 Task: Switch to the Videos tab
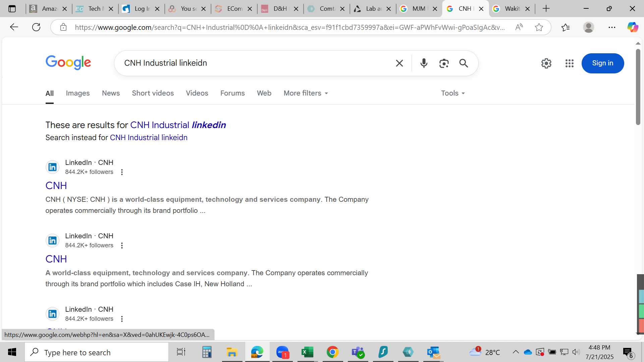197,93
